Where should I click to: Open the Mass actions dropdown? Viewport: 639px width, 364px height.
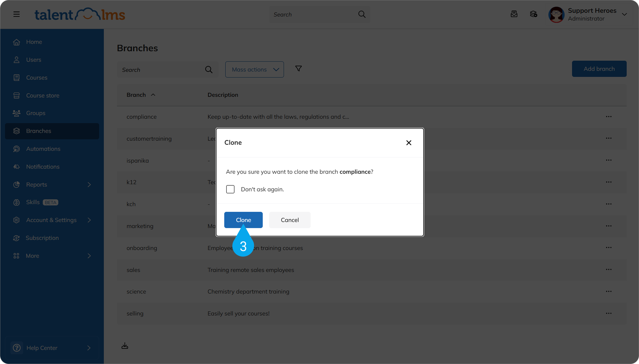(x=254, y=69)
